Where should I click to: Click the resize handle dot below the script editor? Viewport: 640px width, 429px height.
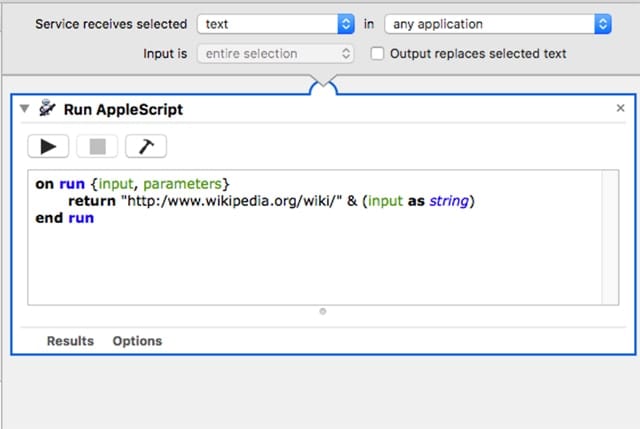click(x=322, y=311)
